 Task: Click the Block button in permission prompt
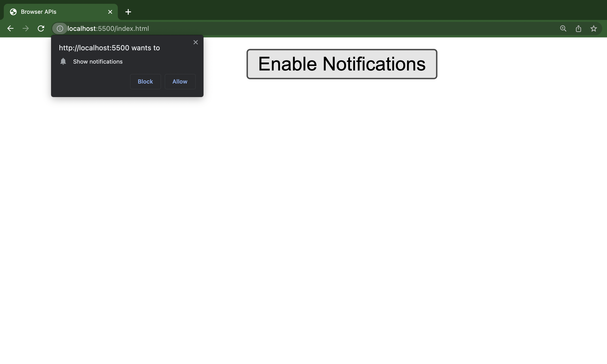[x=145, y=81]
